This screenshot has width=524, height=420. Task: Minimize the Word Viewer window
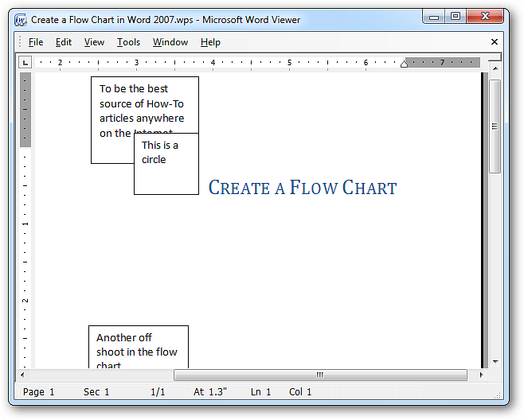435,16
